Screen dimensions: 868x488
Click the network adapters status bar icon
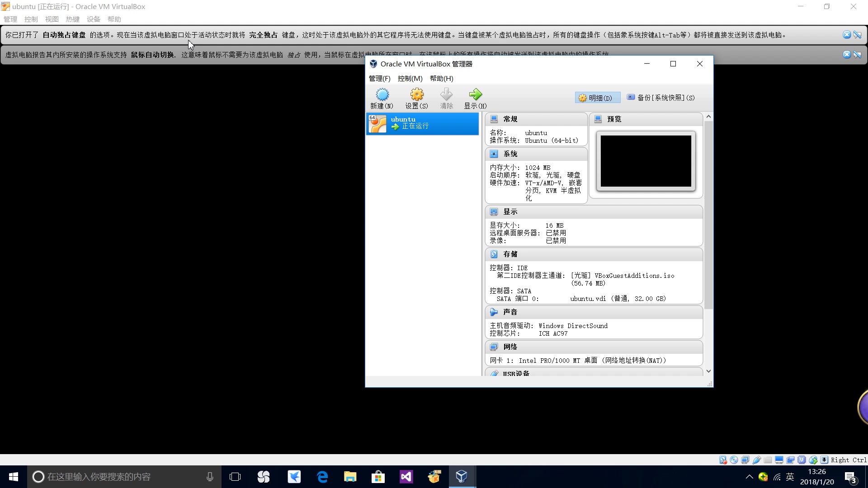click(745, 460)
